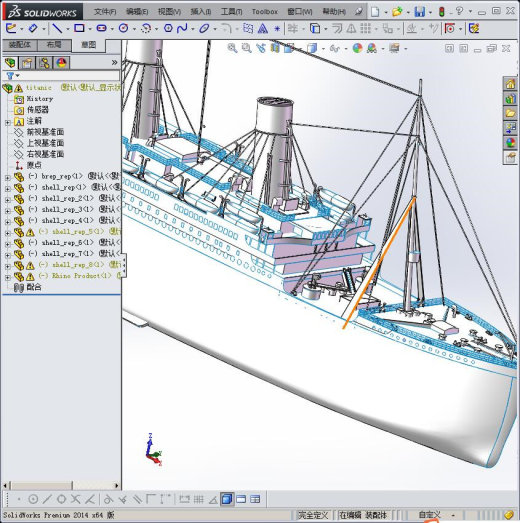
Task: Toggle shaded-with-edges display at bottom toolbar
Action: coord(226,499)
